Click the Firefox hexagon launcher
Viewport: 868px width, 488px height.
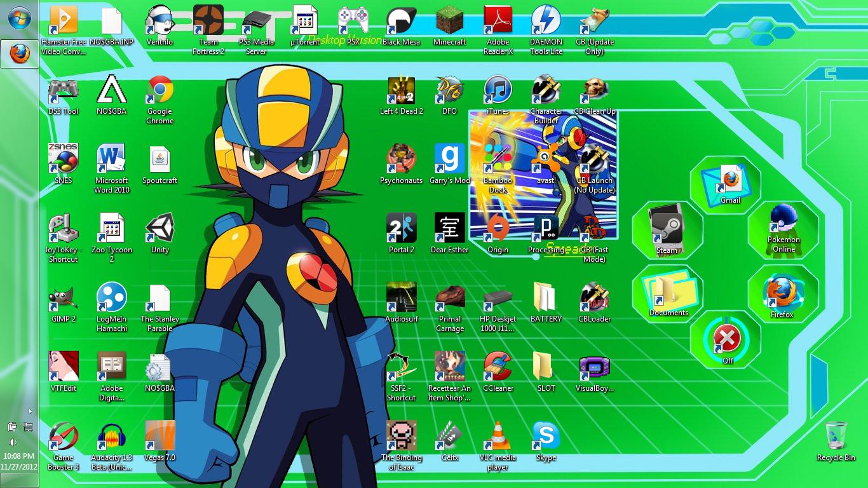(x=782, y=293)
